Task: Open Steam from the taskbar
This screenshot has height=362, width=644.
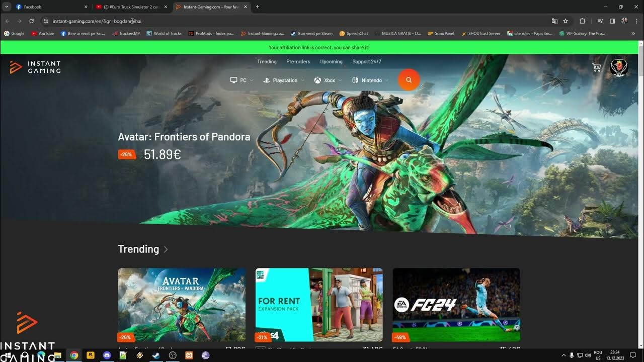Action: point(156,355)
